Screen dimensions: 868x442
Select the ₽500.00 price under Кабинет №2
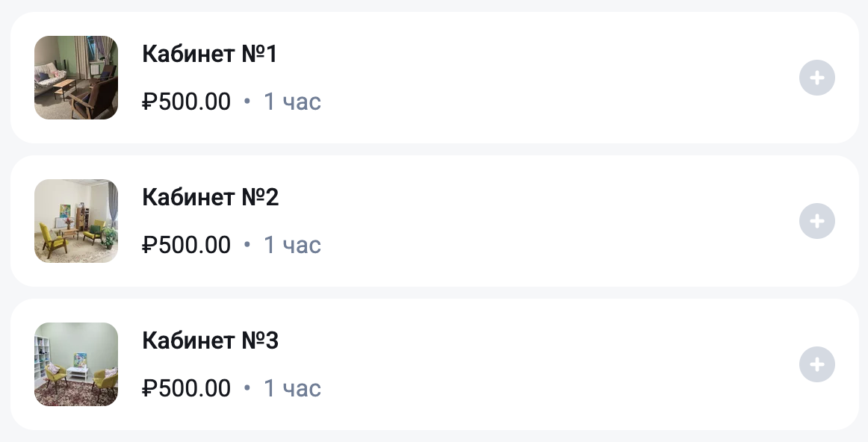187,245
